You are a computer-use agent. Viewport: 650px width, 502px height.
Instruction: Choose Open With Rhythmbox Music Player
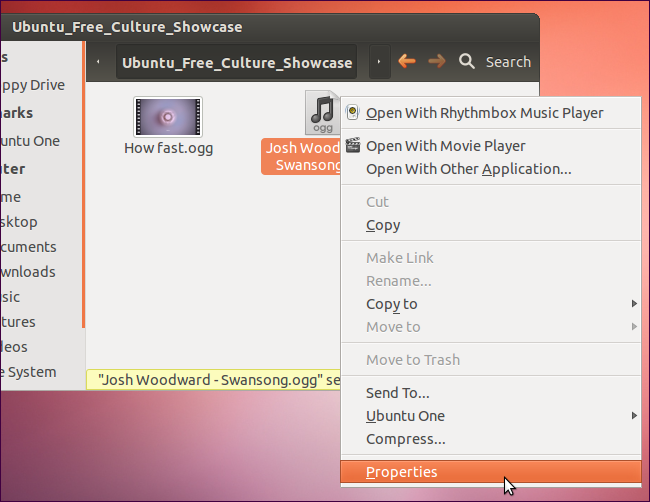coord(491,113)
